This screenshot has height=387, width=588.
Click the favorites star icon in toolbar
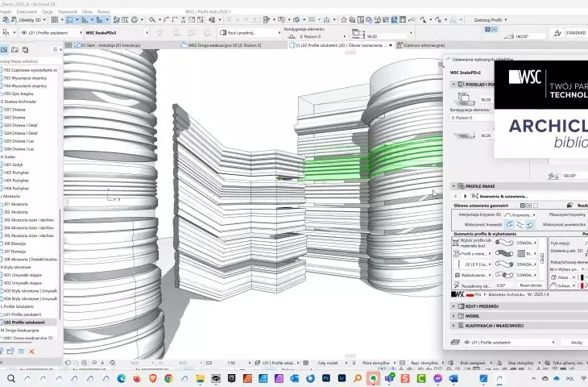[343, 20]
